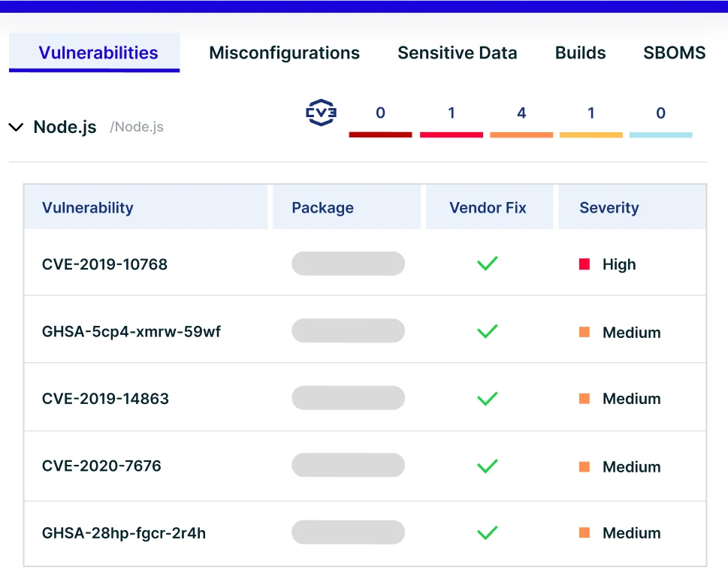Click vendor fix checkmark for CVE-2019-14863
The width and height of the screenshot is (728, 585).
pos(488,399)
